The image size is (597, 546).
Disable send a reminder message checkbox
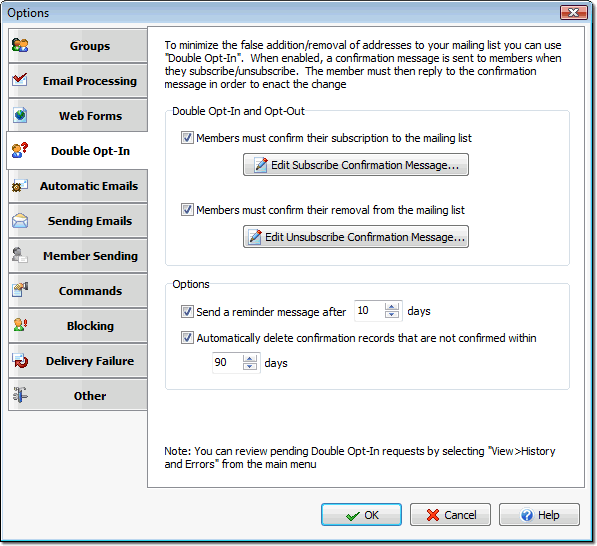tap(187, 311)
